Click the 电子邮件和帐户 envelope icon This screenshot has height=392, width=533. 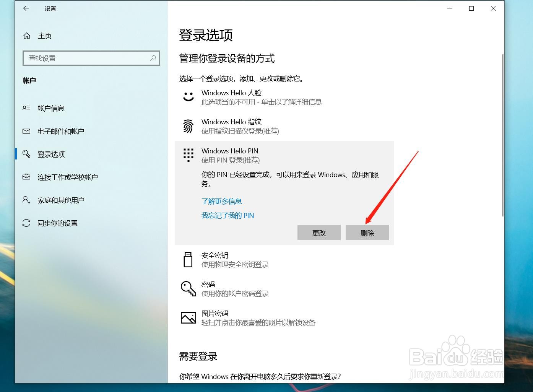pos(26,131)
